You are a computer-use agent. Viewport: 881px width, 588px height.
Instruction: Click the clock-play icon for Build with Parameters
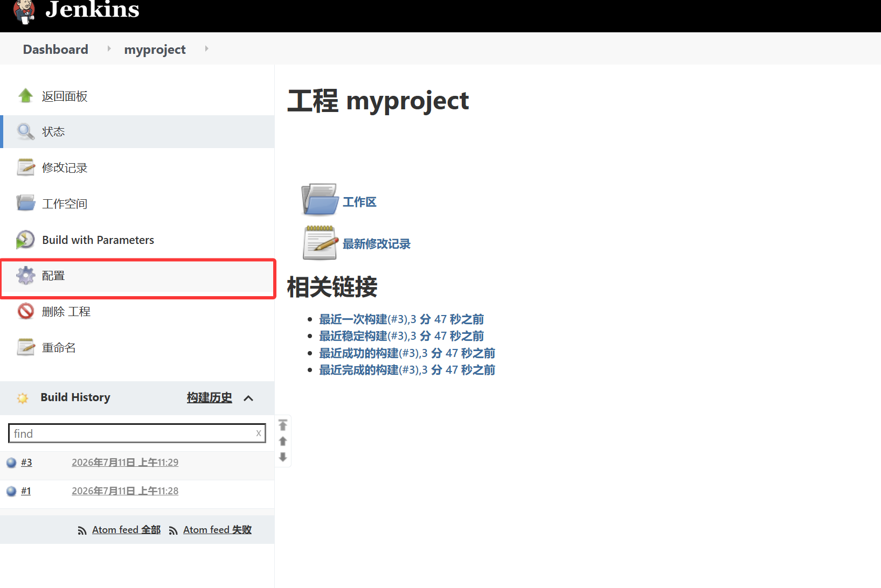25,240
